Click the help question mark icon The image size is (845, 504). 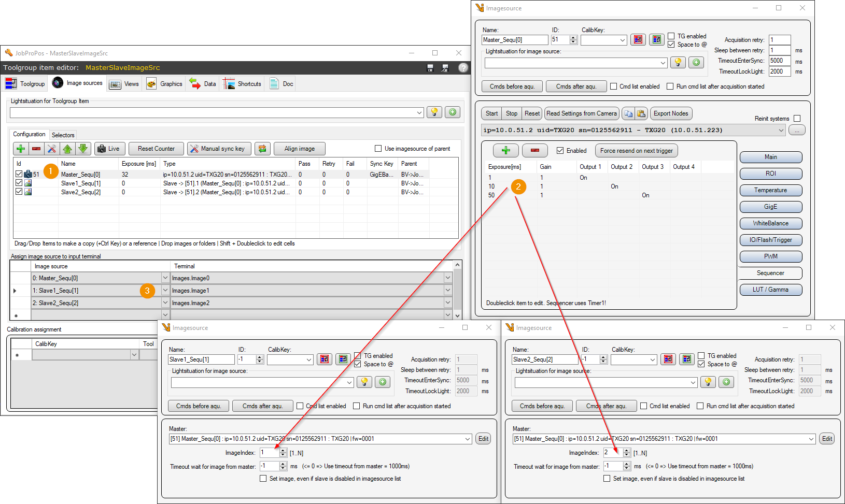pyautogui.click(x=463, y=68)
